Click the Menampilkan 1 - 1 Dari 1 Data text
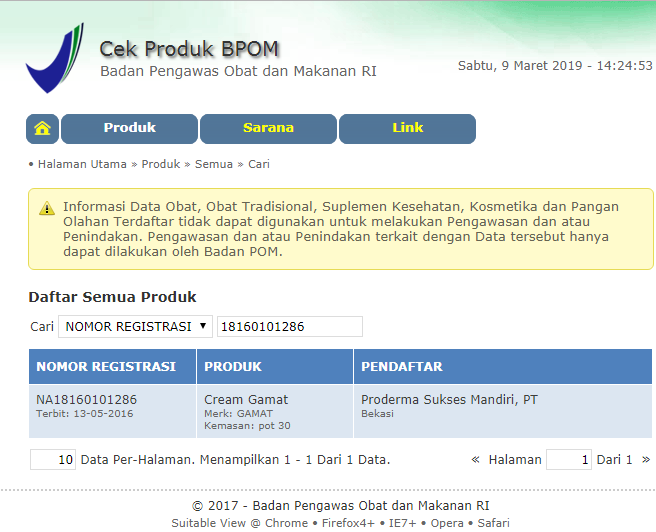The image size is (656, 532). coord(295,460)
